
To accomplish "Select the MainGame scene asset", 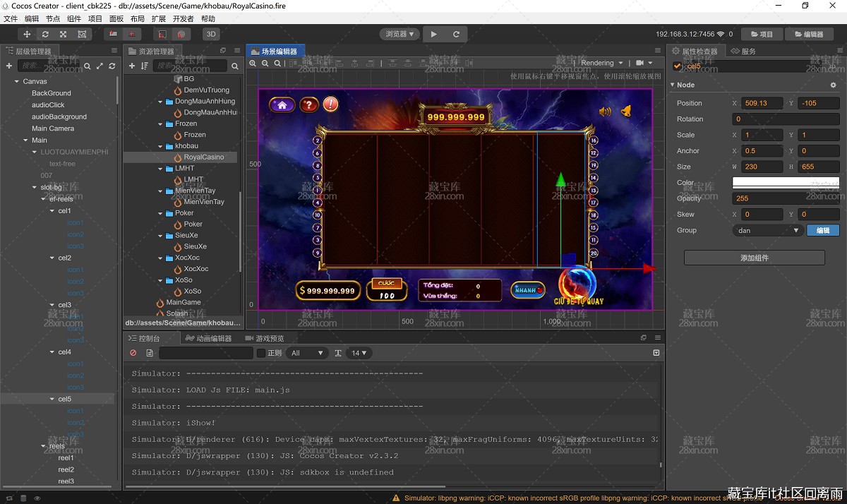I will [x=182, y=302].
